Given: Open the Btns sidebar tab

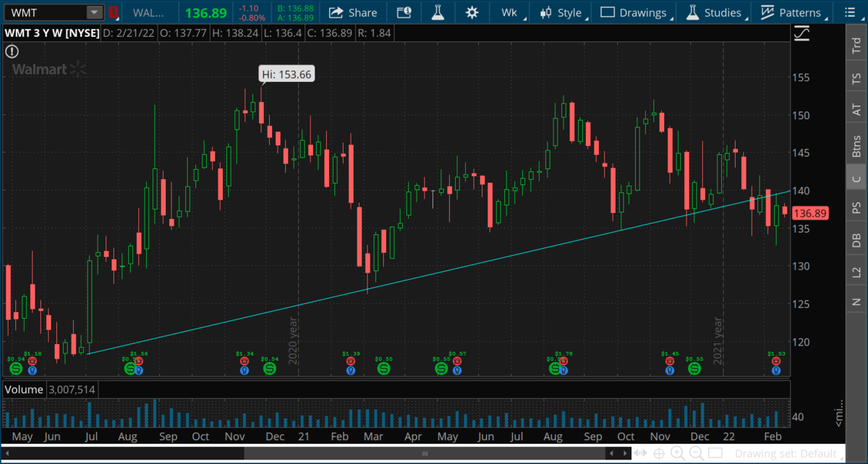Looking at the screenshot, I should 856,145.
